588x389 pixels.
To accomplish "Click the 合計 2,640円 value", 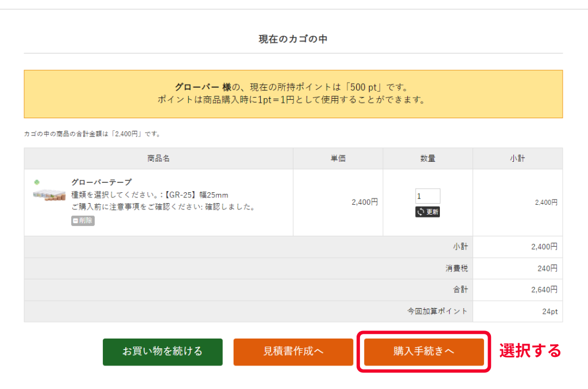I will point(544,290).
